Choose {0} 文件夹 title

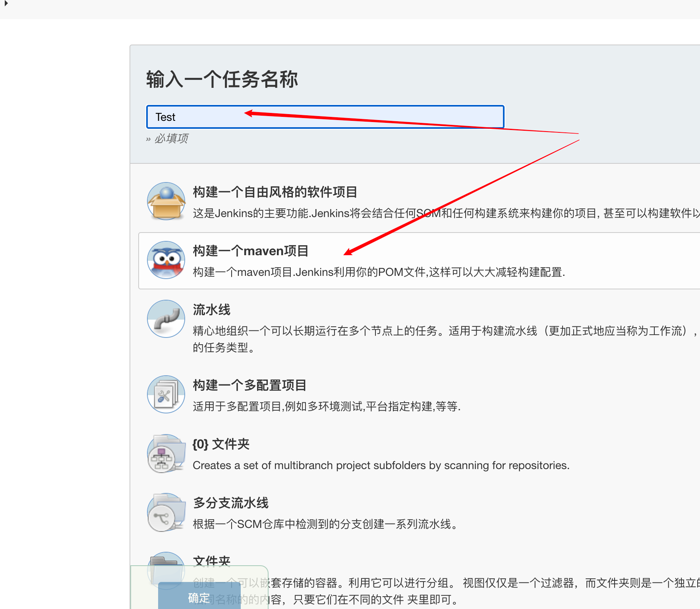coord(221,444)
